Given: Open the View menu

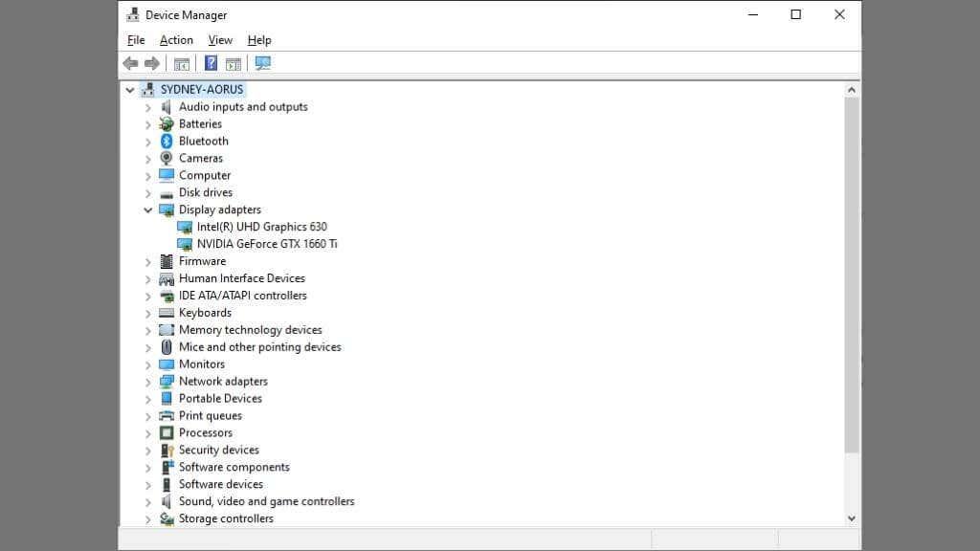Looking at the screenshot, I should tap(220, 40).
